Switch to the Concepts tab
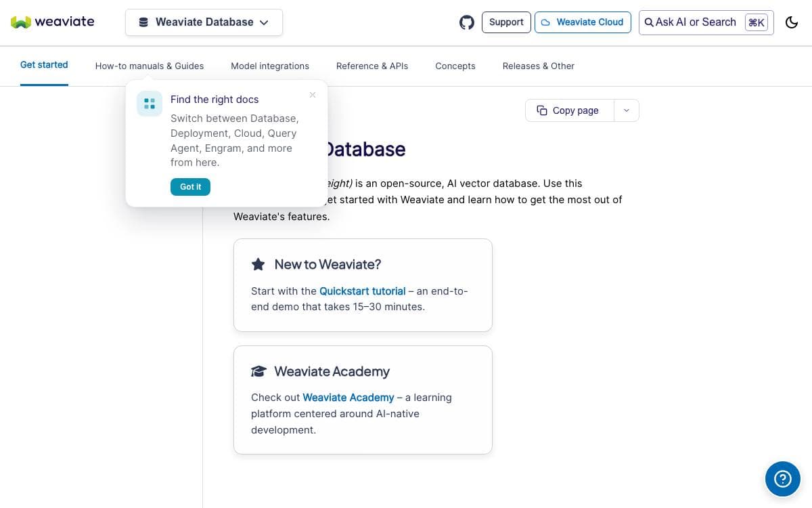 click(455, 66)
